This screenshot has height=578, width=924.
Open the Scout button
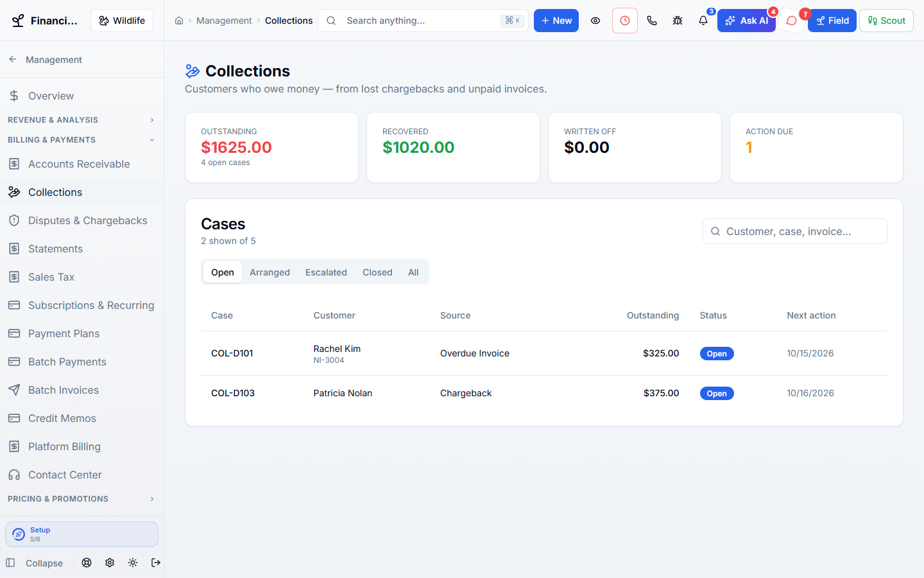click(x=886, y=21)
